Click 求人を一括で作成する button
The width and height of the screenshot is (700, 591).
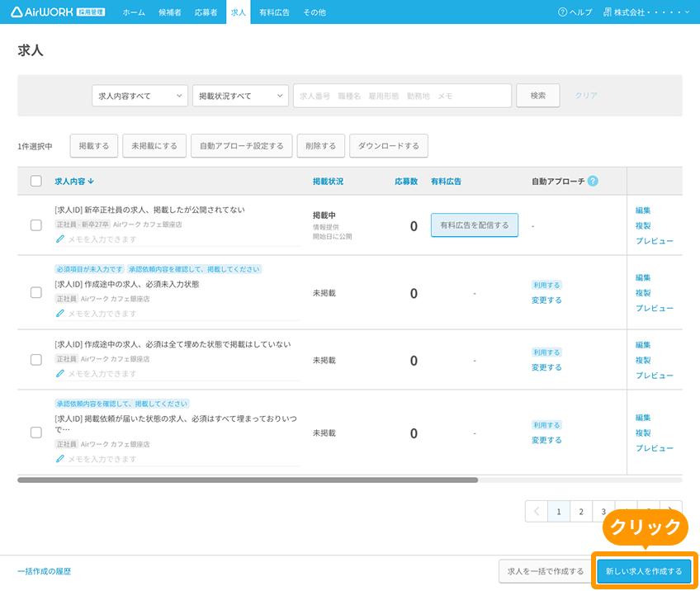[546, 571]
